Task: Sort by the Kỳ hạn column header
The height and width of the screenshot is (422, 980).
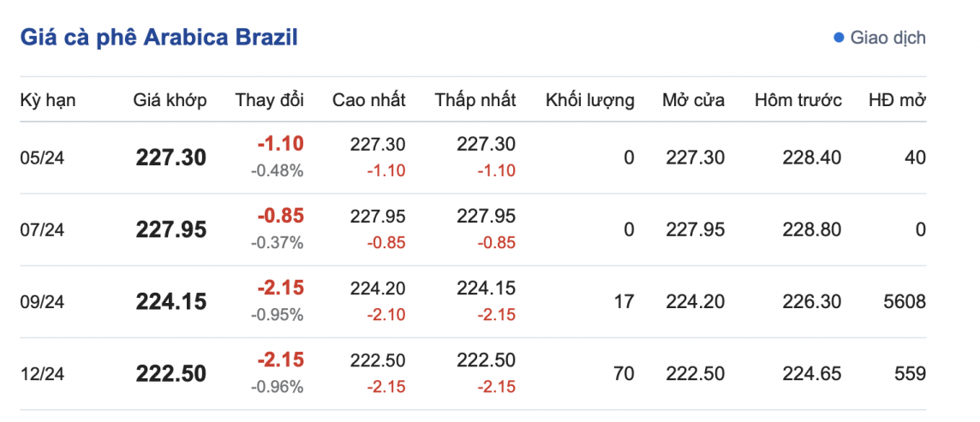Action: coord(48,100)
